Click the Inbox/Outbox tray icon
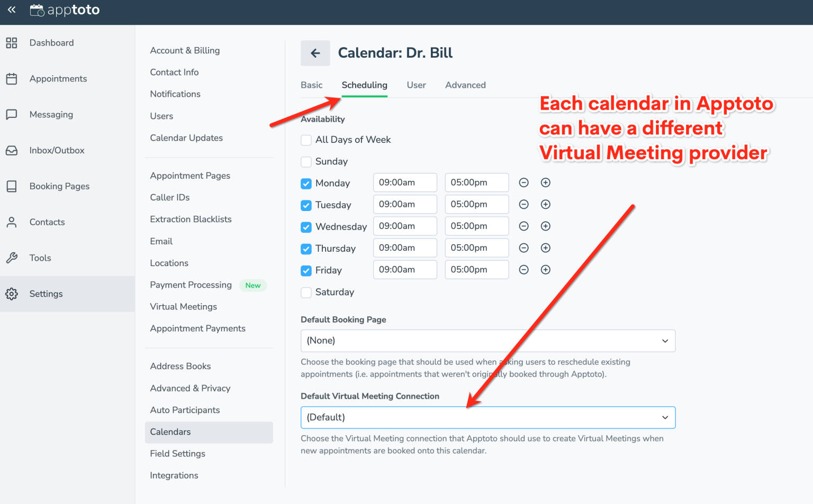This screenshot has height=504, width=813. tap(12, 150)
